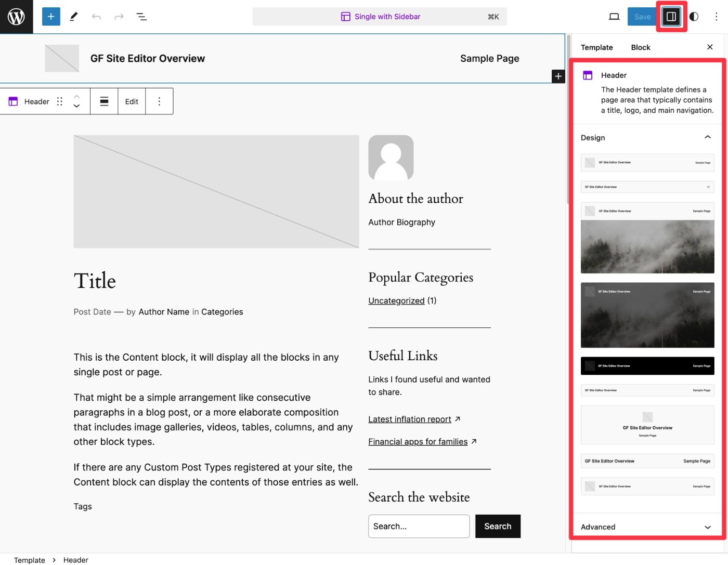
Task: Open the Sample Page navigation link
Action: (x=489, y=58)
